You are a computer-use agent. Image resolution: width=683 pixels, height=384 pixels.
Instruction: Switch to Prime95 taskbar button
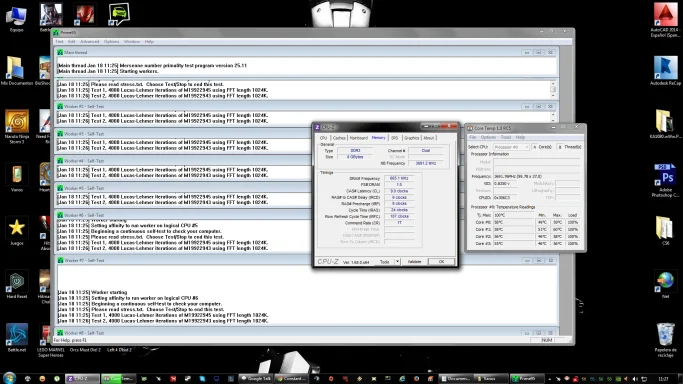[x=527, y=378]
